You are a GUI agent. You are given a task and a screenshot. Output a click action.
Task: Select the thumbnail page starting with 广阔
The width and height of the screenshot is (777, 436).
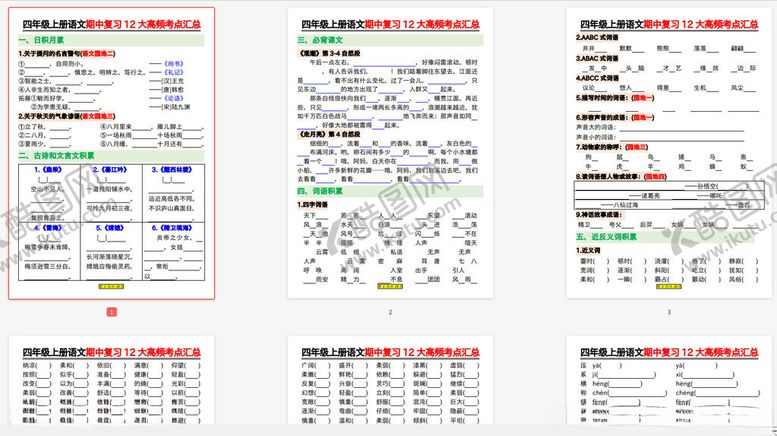[390, 380]
